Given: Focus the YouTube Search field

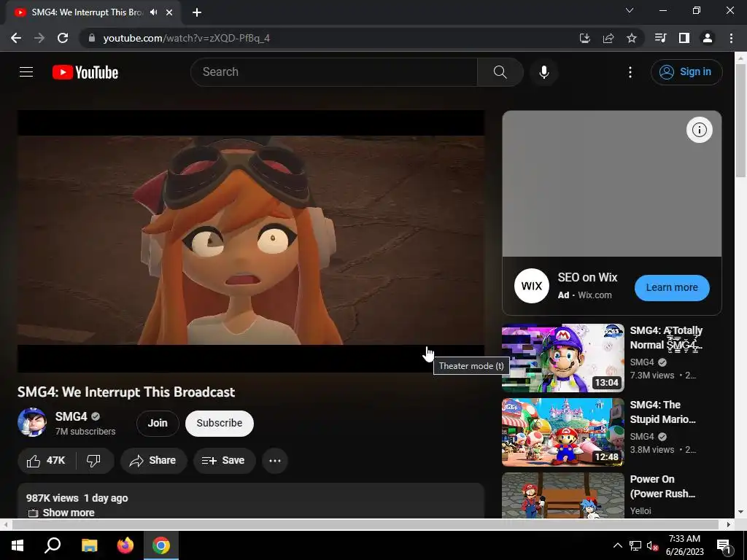Looking at the screenshot, I should pos(334,72).
